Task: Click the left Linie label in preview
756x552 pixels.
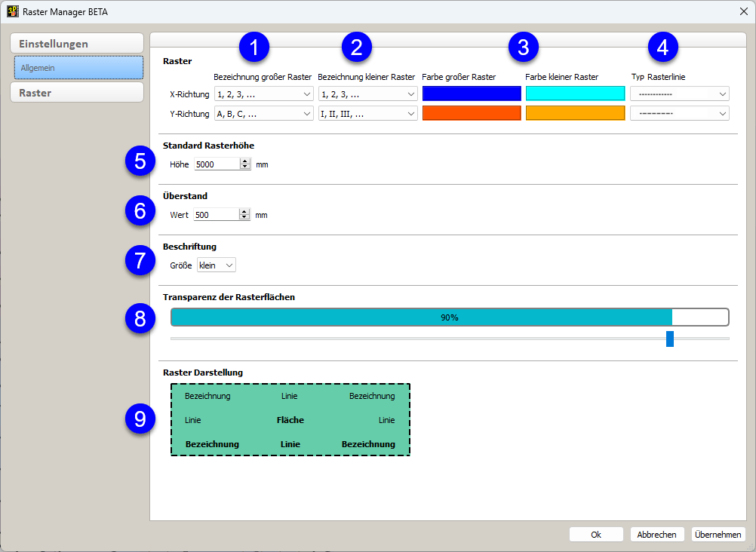Action: 193,420
